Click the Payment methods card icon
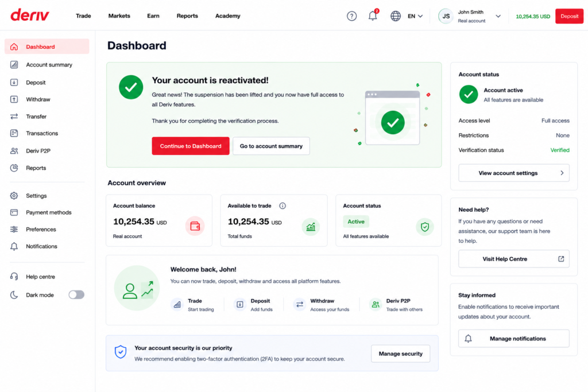 pos(14,212)
